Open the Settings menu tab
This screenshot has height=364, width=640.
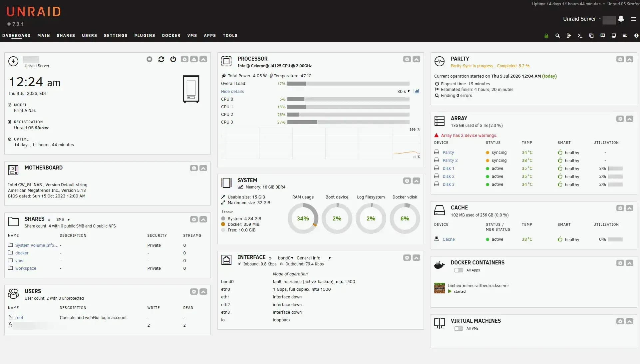[x=116, y=36]
